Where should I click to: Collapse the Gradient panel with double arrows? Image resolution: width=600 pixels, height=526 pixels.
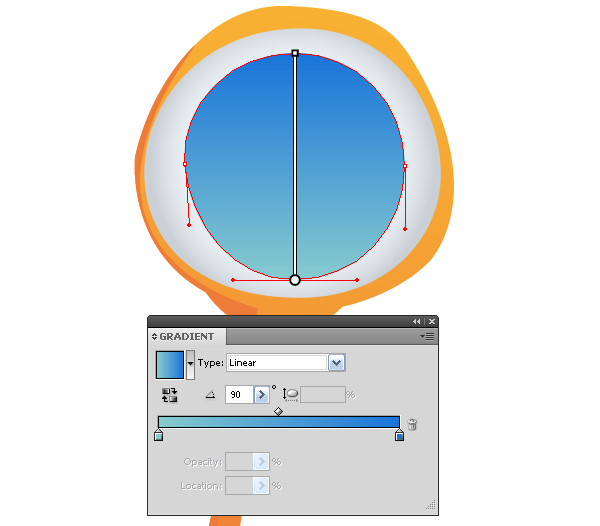click(x=417, y=322)
